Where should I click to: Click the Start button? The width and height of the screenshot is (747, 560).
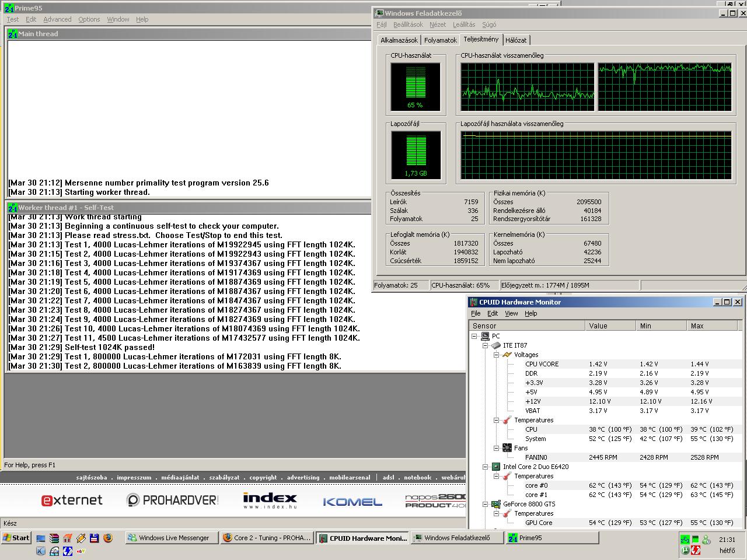point(16,538)
